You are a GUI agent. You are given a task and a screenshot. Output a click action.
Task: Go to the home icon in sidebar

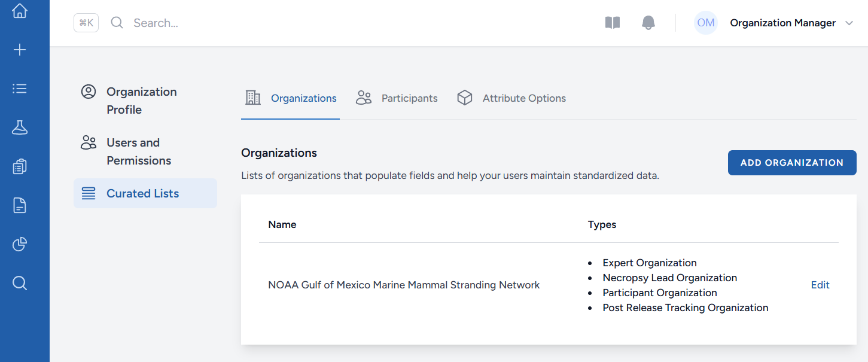click(x=20, y=11)
